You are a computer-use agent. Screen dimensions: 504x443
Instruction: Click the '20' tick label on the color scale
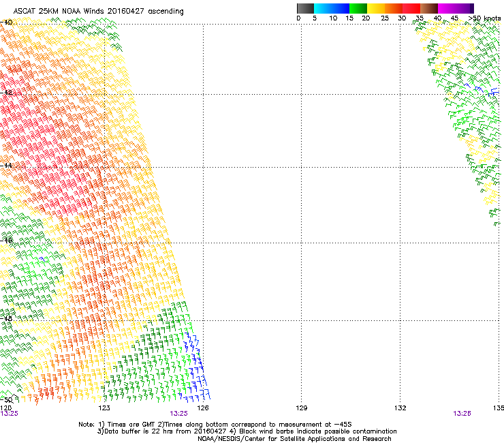[366, 18]
